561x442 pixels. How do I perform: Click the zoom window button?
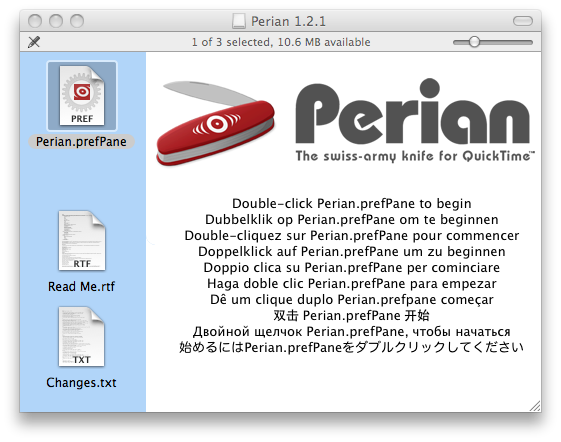point(77,21)
